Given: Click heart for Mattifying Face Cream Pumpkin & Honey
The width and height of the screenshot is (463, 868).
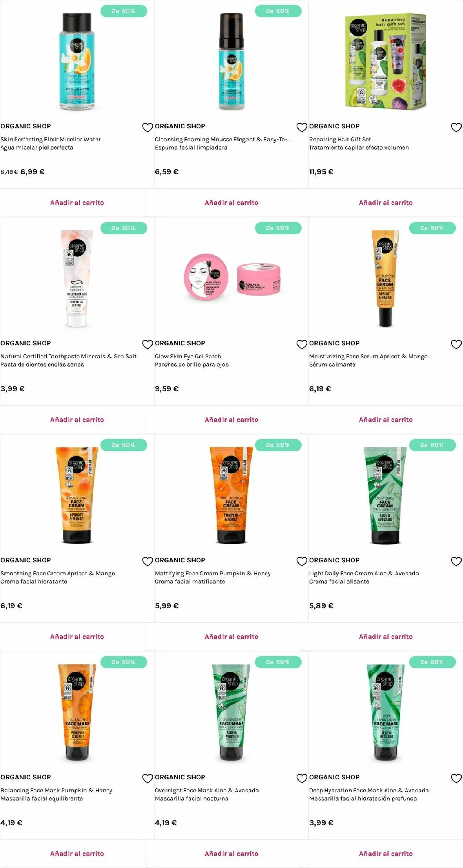Looking at the screenshot, I should pos(302,561).
